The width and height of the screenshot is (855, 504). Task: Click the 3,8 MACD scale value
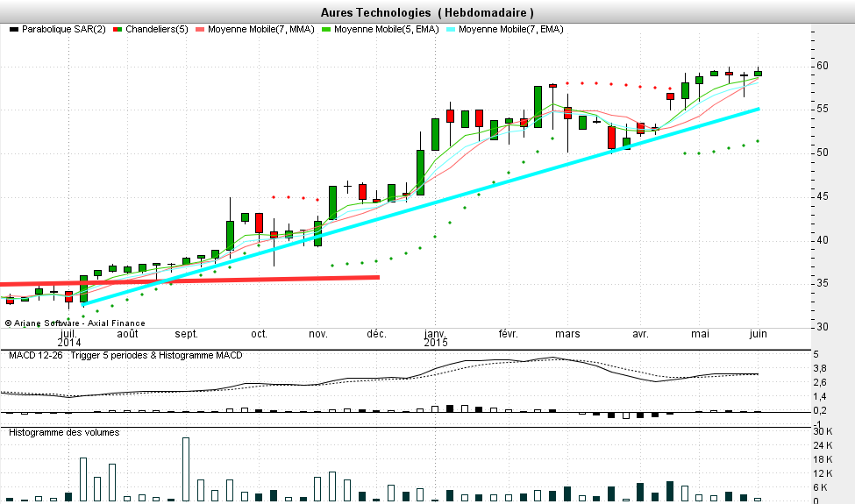click(x=820, y=369)
